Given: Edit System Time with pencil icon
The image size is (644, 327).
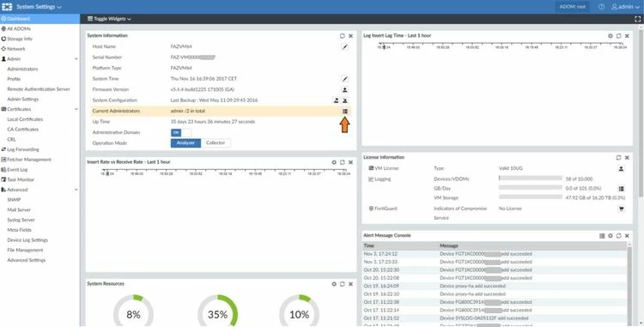Looking at the screenshot, I should click(x=345, y=79).
